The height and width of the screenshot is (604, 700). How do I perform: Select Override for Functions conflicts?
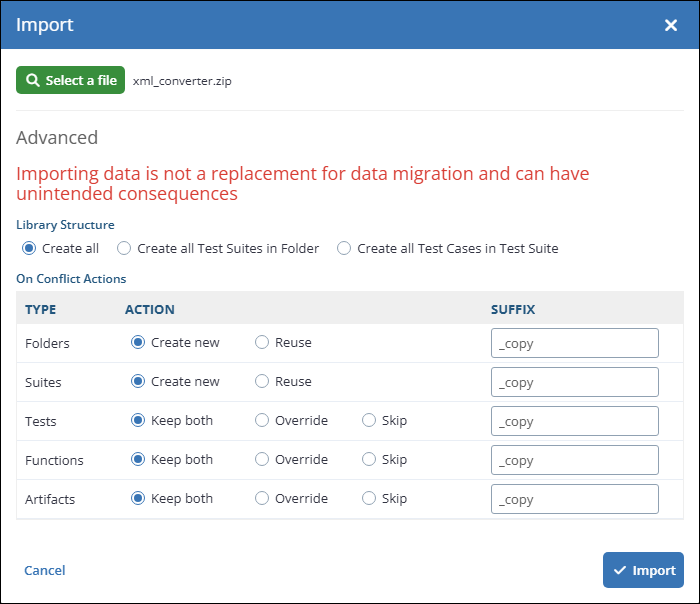[x=262, y=459]
